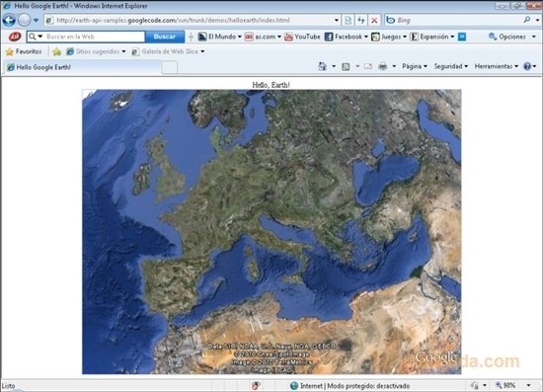Click the browser Back arrow button
Image resolution: width=543 pixels, height=392 pixels.
click(9, 20)
